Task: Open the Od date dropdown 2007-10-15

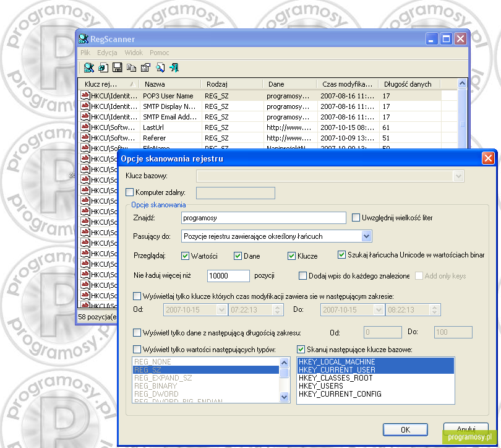Action: 221,309
